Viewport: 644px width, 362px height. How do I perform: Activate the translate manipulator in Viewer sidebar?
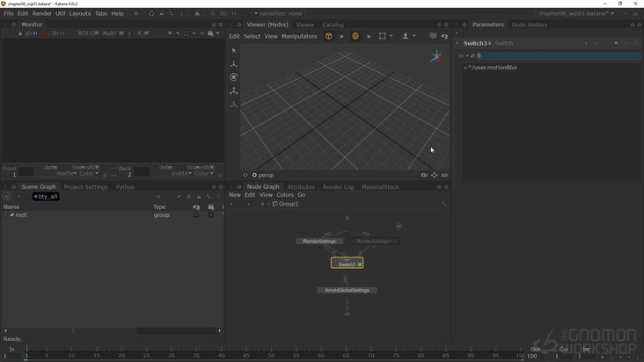pyautogui.click(x=233, y=64)
